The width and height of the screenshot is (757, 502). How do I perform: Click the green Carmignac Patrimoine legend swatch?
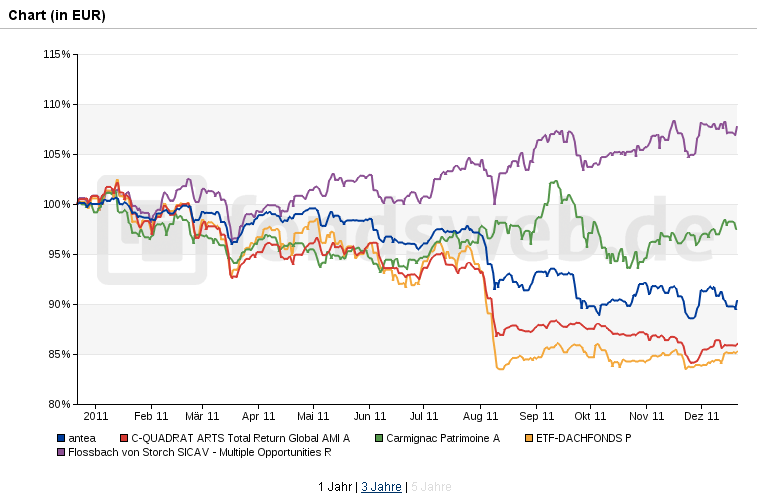click(x=379, y=438)
